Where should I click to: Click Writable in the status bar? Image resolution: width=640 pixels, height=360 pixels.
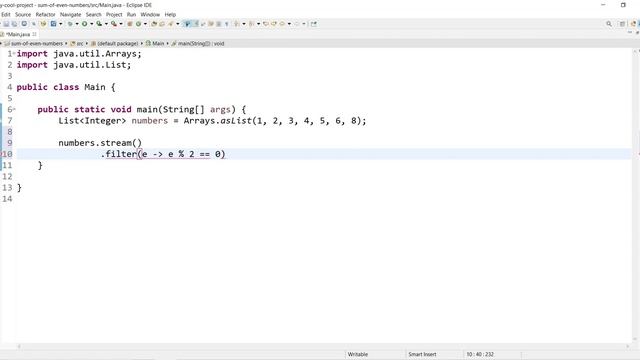click(x=358, y=354)
